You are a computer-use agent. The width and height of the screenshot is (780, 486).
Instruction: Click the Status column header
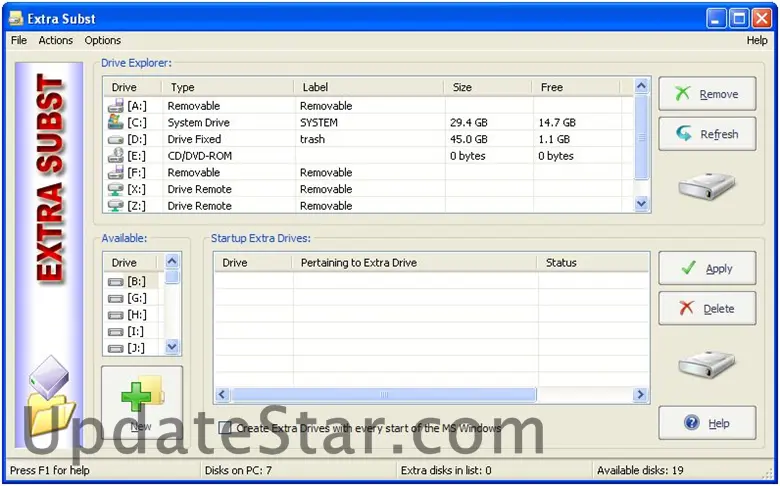[593, 263]
